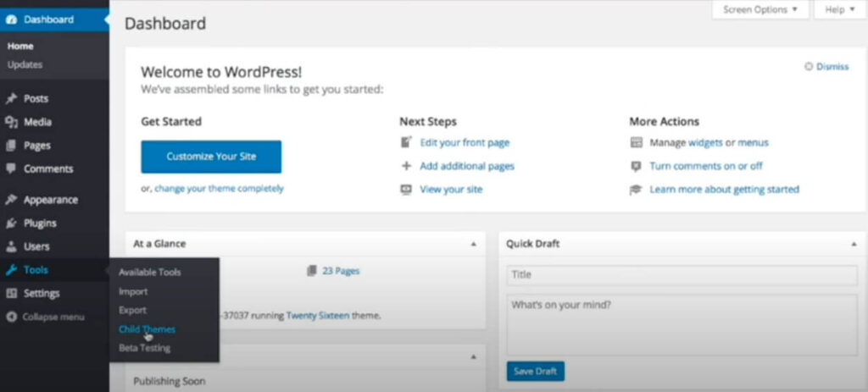The image size is (868, 392).
Task: Open the Screen Options dropdown
Action: coord(760,10)
